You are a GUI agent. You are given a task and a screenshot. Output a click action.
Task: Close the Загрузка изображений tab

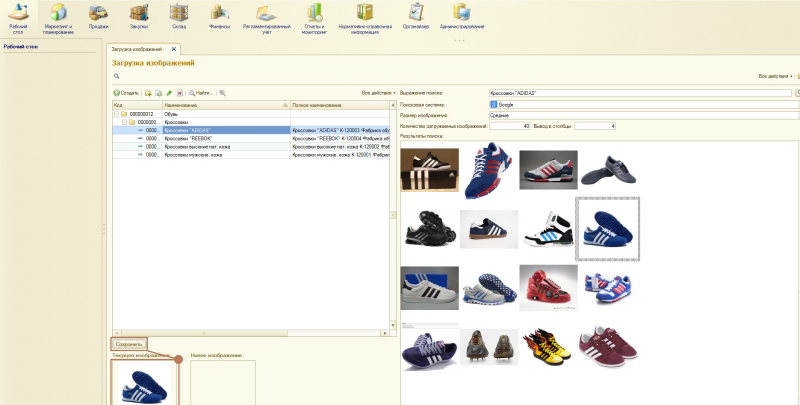[173, 49]
